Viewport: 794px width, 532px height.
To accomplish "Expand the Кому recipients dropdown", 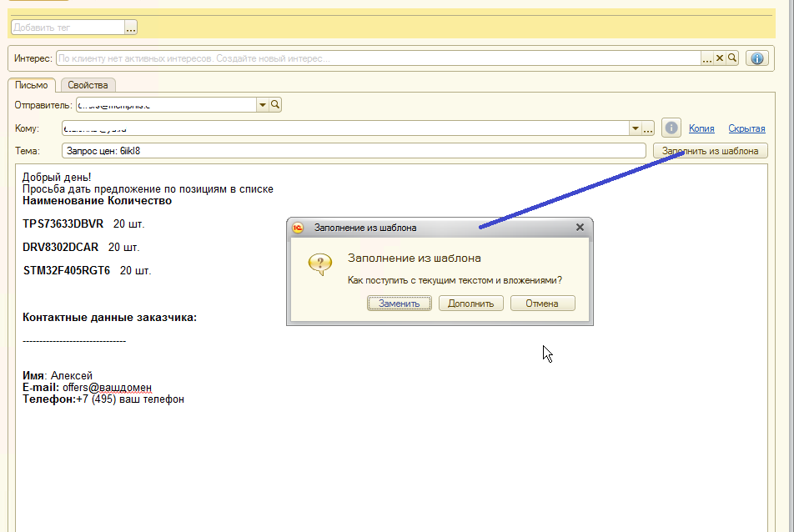I will coord(635,128).
